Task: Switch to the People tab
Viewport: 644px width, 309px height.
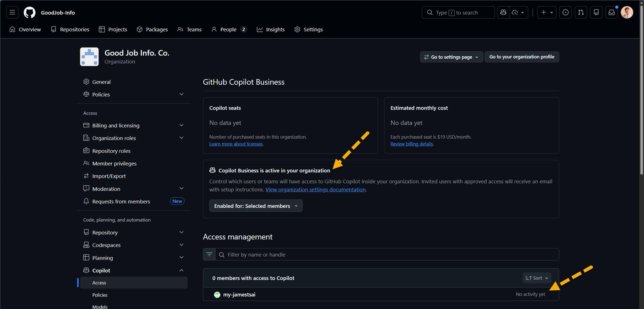Action: pyautogui.click(x=229, y=29)
